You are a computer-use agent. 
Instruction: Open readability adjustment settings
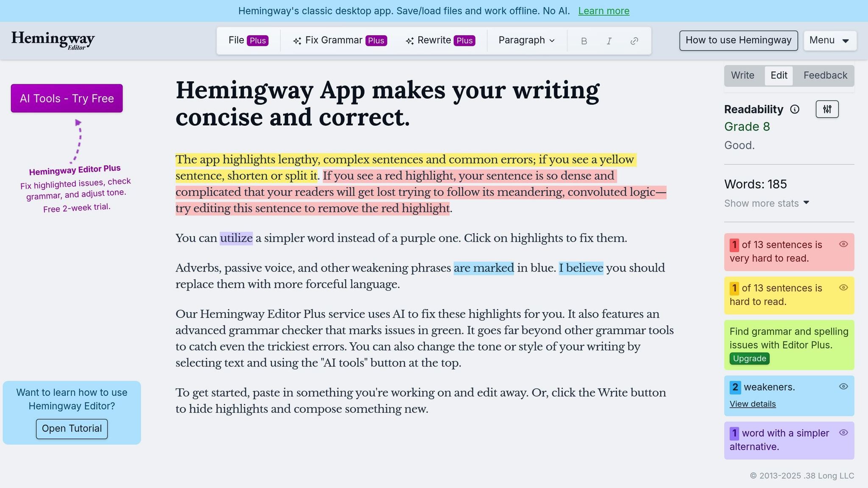coord(826,109)
